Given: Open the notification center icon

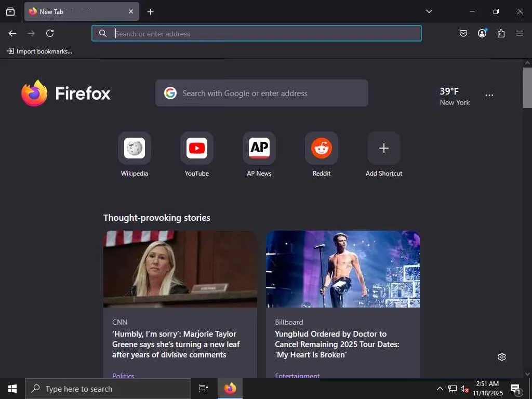Looking at the screenshot, I should point(516,389).
